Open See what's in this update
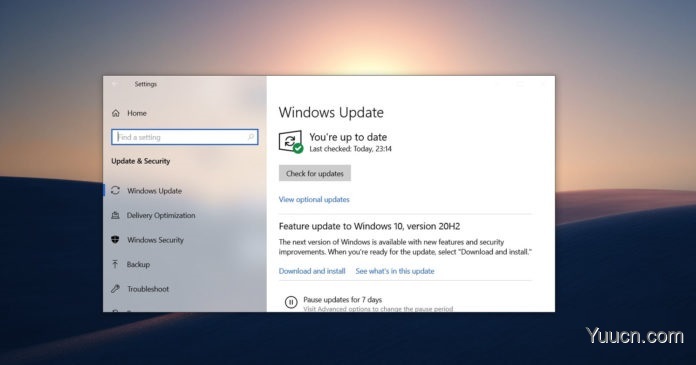 point(395,271)
